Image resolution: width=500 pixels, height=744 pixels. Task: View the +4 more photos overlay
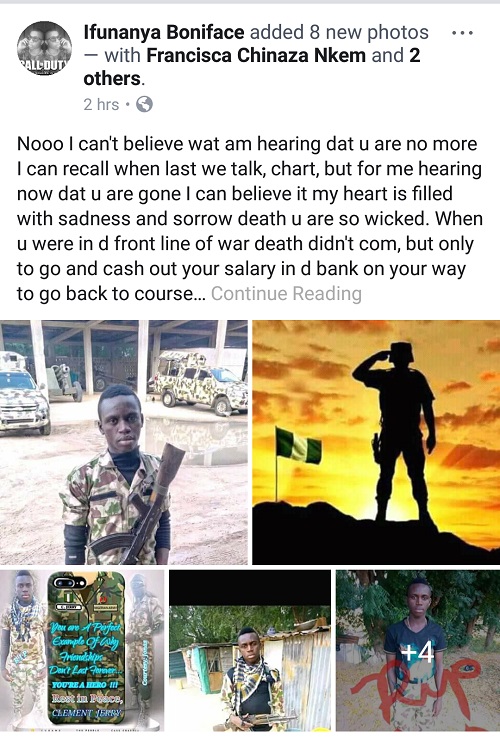(418, 651)
